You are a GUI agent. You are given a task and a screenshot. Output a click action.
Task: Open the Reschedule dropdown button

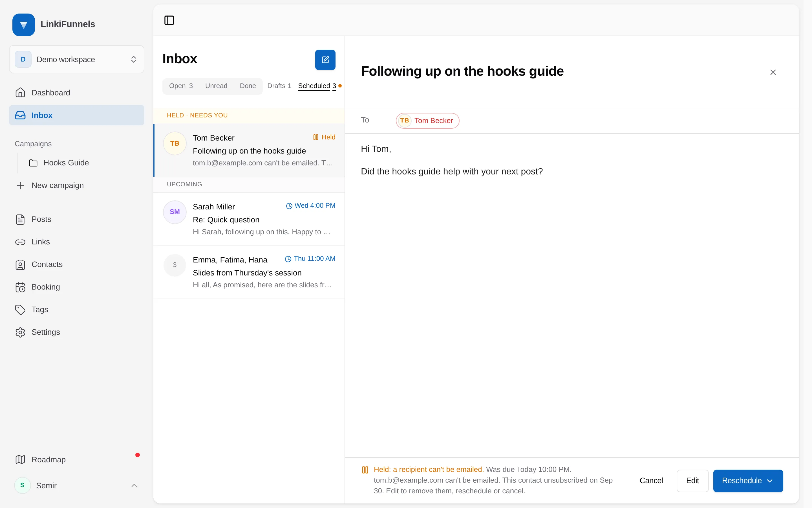click(x=748, y=481)
